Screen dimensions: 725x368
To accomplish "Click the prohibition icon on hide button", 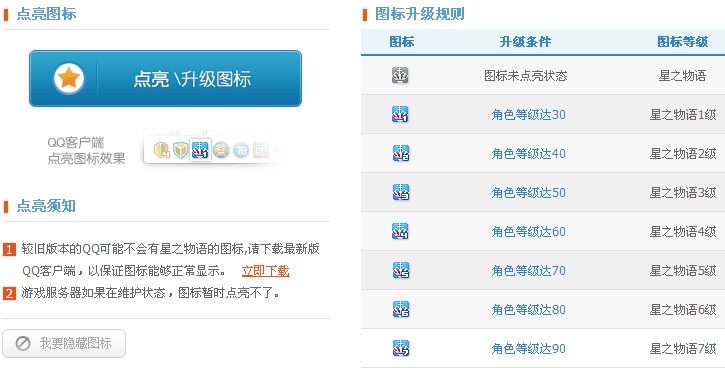I will click(23, 343).
